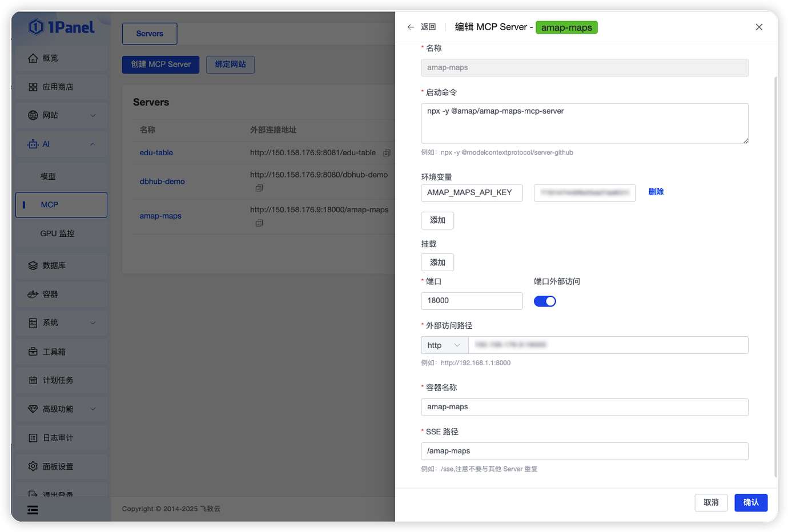The width and height of the screenshot is (788, 532).
Task: Click inside the SSE 路径 input field
Action: [585, 451]
